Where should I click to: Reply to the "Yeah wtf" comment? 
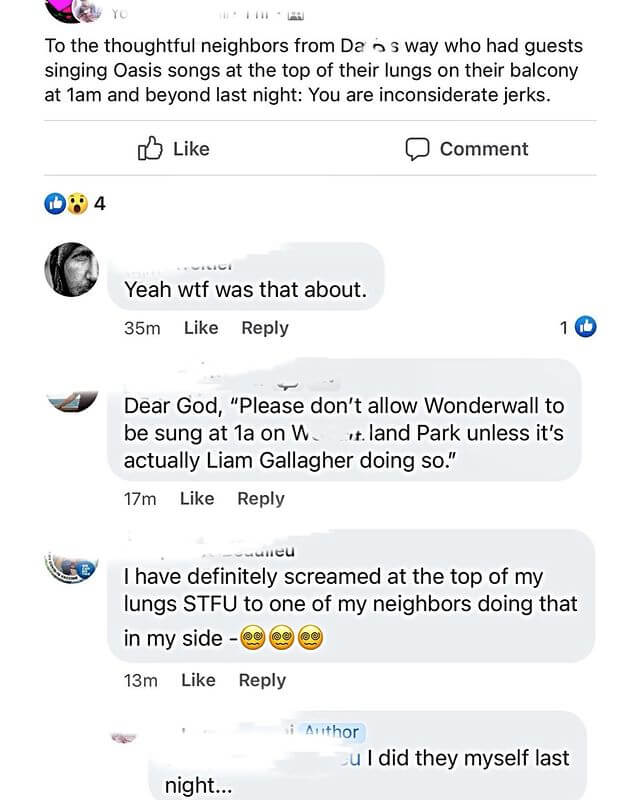pyautogui.click(x=265, y=328)
